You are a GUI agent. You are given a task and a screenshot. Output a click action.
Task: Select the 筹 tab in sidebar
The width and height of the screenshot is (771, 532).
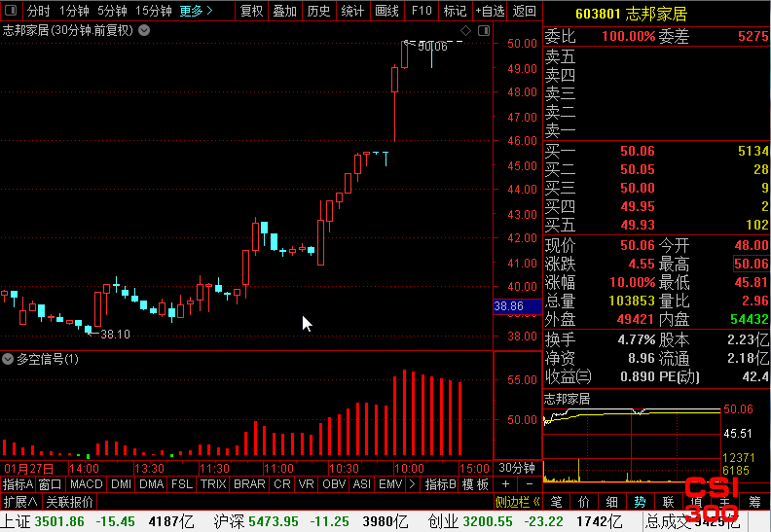click(x=754, y=502)
